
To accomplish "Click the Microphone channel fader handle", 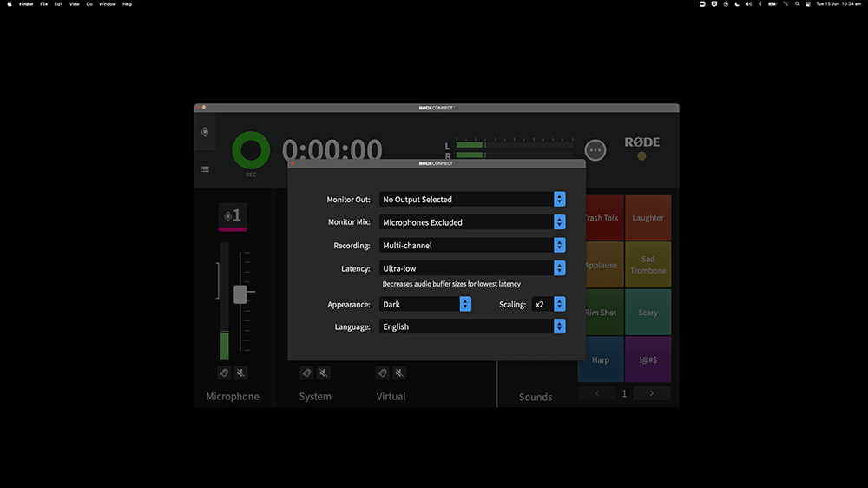I will 240,294.
